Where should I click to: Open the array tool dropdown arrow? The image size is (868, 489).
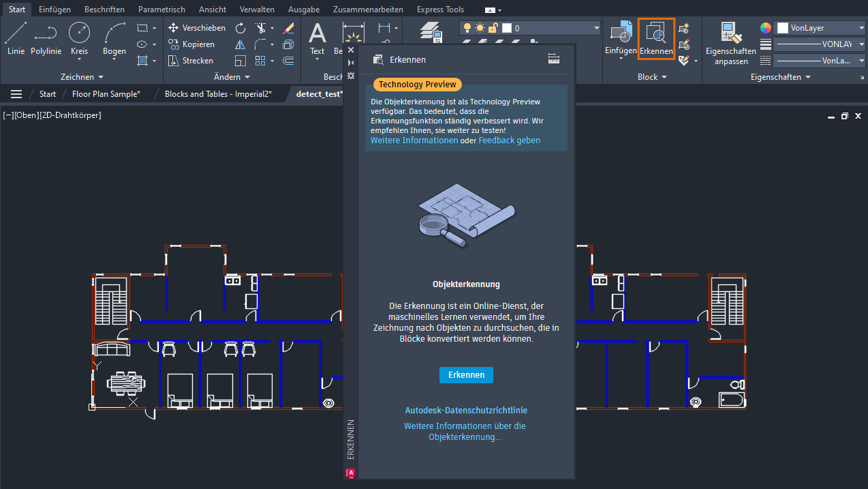tap(273, 61)
